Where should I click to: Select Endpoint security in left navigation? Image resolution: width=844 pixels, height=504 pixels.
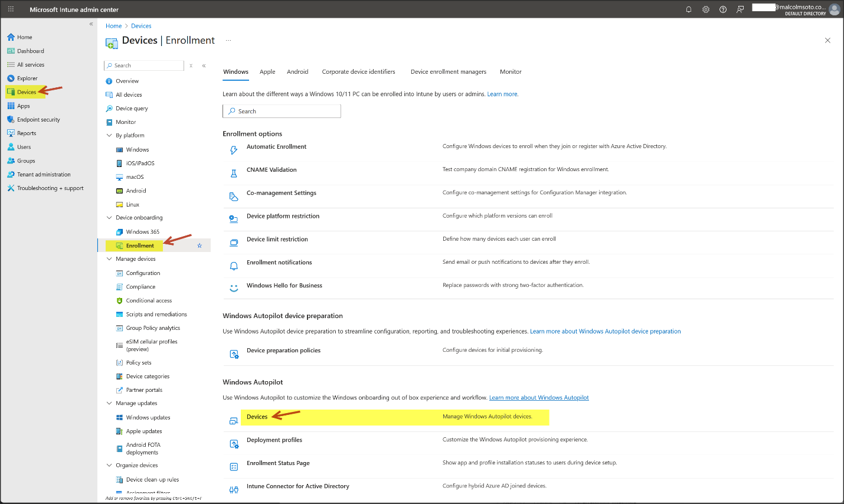[x=38, y=120]
